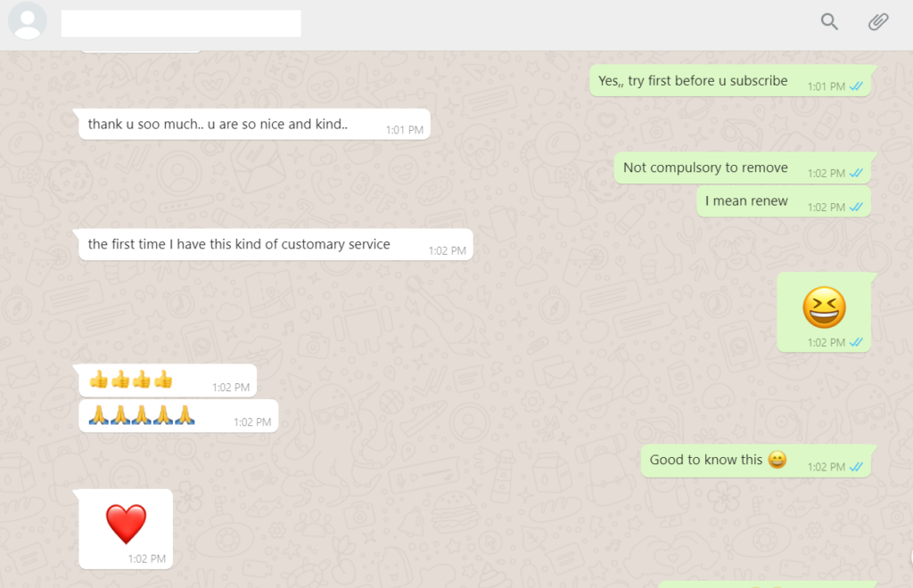The image size is (913, 588).
Task: Click the read ticks on 'I mean renew'
Action: coord(856,207)
